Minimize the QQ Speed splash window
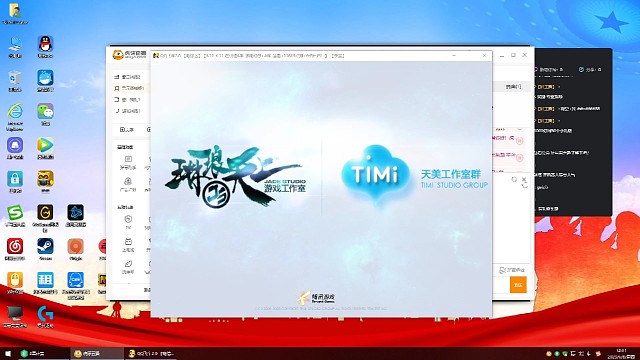640x360 pixels. click(454, 56)
